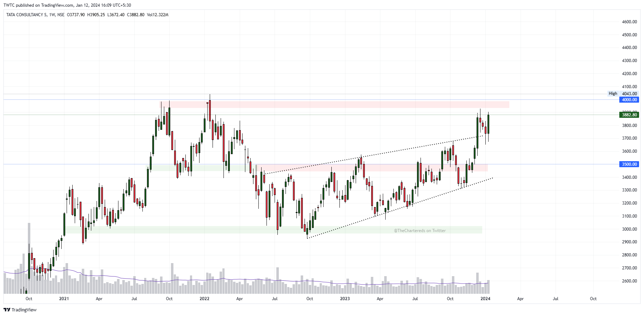Click the 2700.00 price axis label
Image resolution: width=644 pixels, height=316 pixels.
point(629,268)
